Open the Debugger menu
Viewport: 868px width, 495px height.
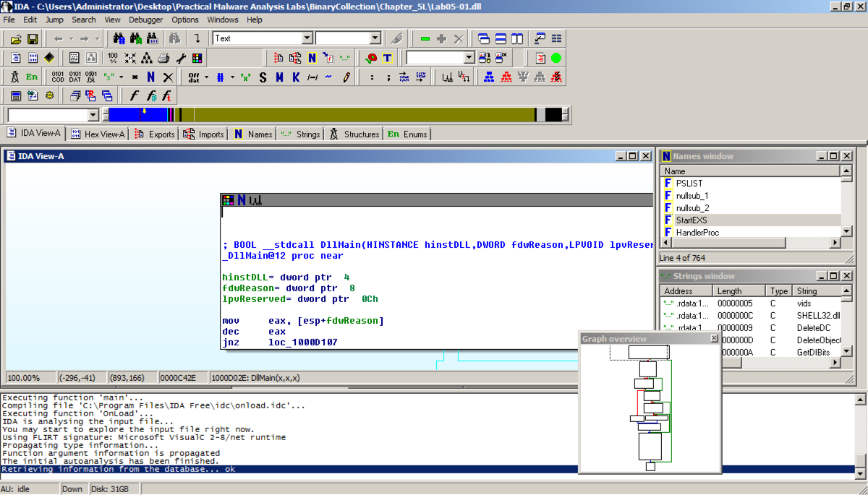(145, 20)
